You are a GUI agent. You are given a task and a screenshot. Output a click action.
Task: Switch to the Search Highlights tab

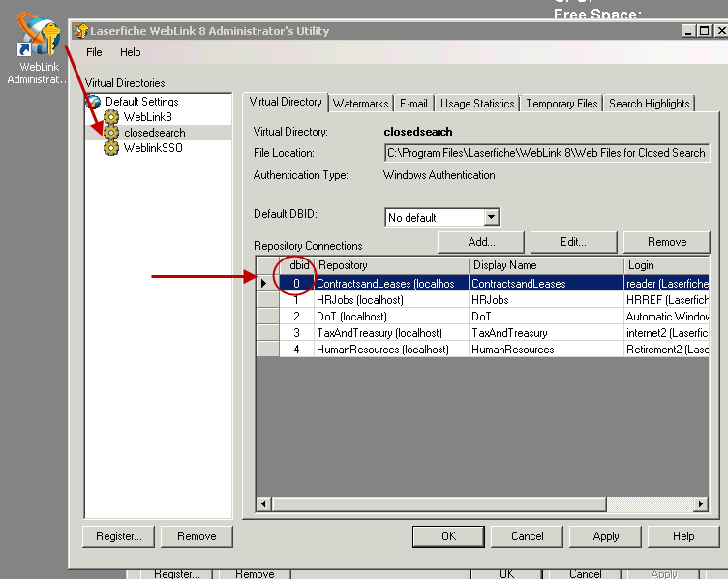pos(649,103)
